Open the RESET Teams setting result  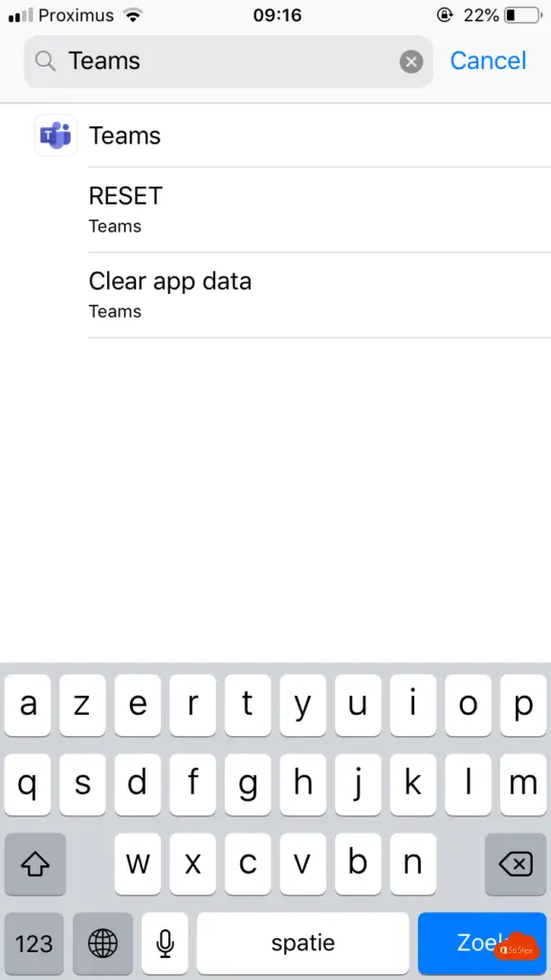click(320, 210)
